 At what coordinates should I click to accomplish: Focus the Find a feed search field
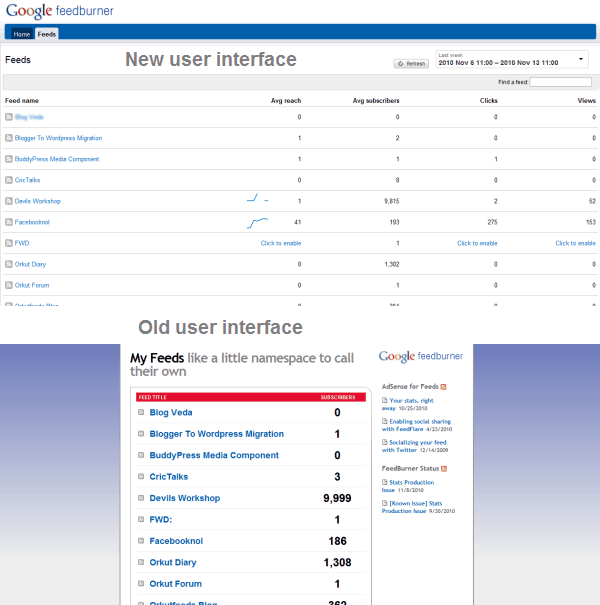(x=560, y=82)
